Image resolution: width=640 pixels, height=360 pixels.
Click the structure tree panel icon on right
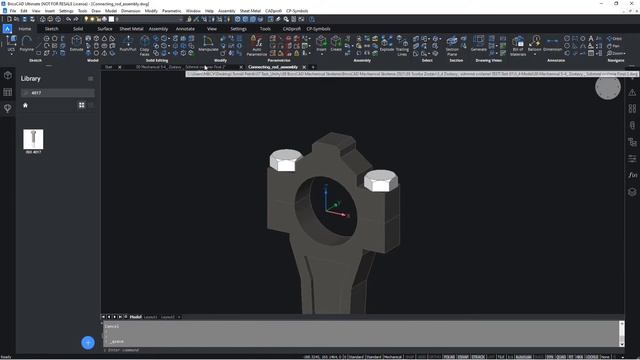click(632, 142)
